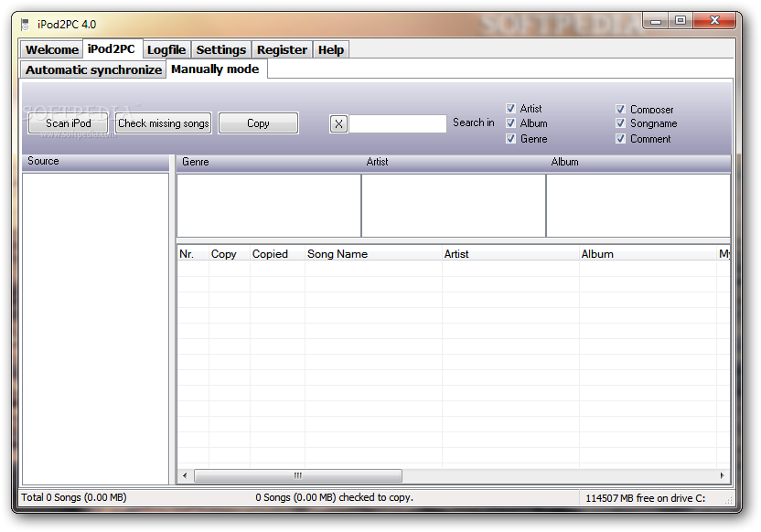Viewport: 761px width, 532px height.
Task: Sort by the Copy column header
Action: [x=229, y=253]
